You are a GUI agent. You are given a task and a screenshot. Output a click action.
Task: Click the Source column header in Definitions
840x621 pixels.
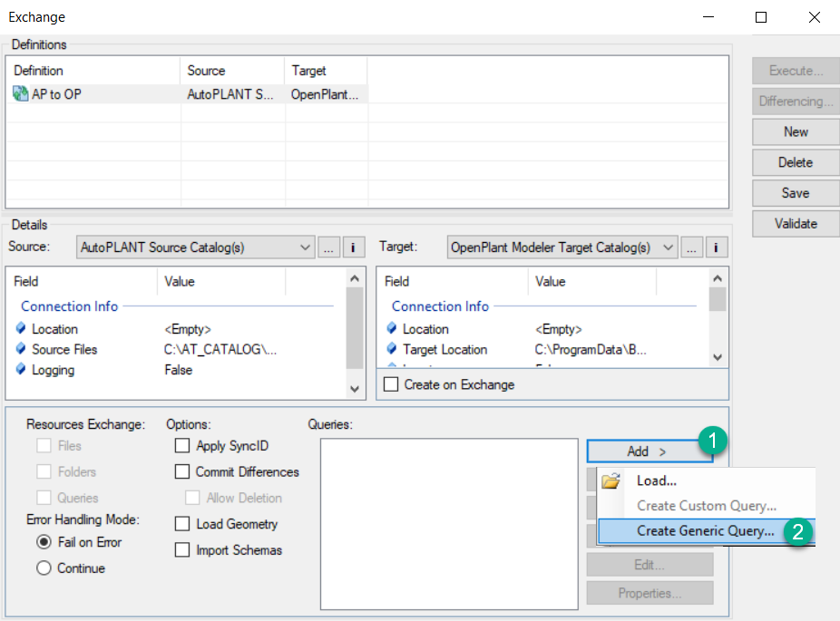pyautogui.click(x=232, y=71)
